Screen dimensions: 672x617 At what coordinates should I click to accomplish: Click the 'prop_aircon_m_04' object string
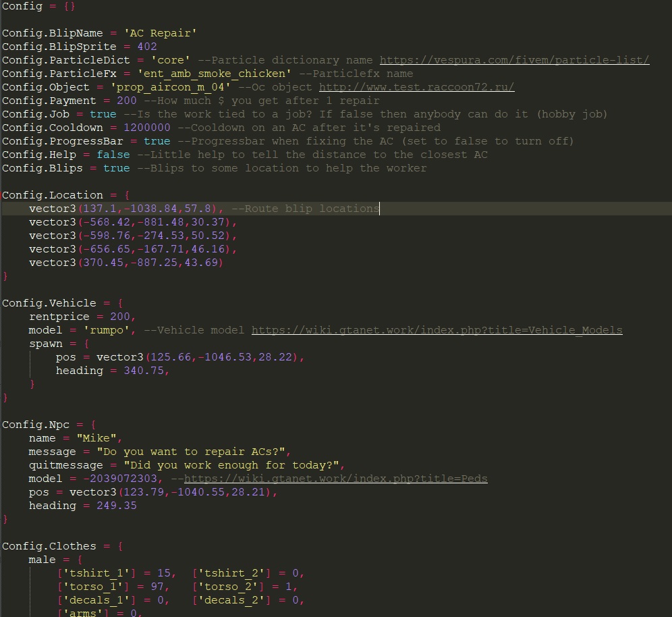[171, 87]
